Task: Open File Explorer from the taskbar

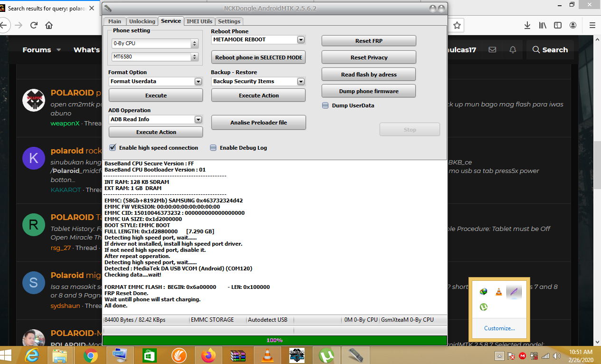Action: tap(60, 355)
